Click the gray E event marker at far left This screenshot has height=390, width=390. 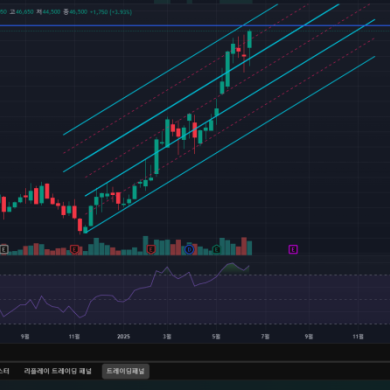coord(4,249)
